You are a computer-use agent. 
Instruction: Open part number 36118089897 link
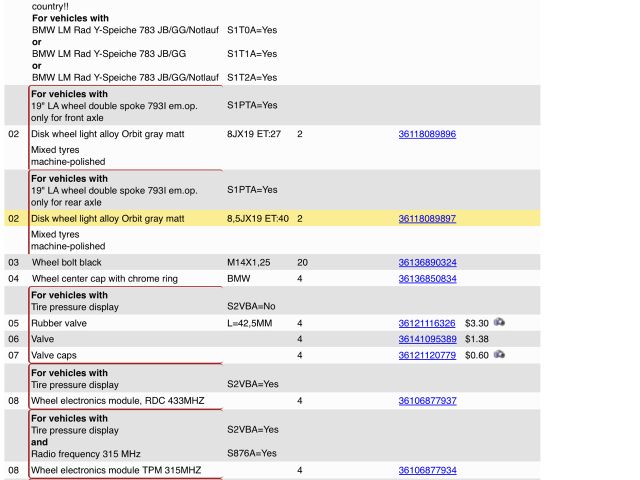427,218
